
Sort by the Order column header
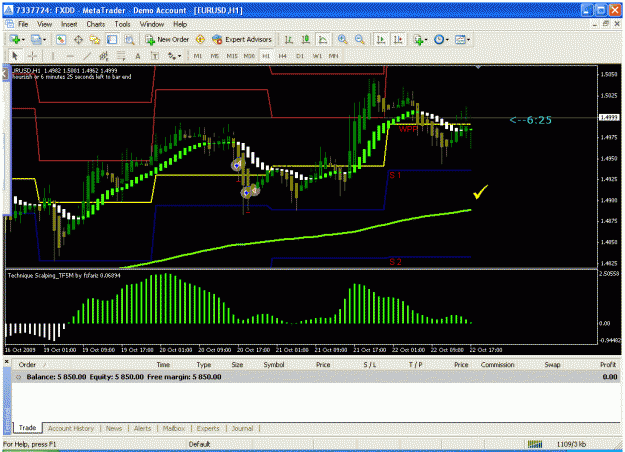pyautogui.click(x=27, y=364)
